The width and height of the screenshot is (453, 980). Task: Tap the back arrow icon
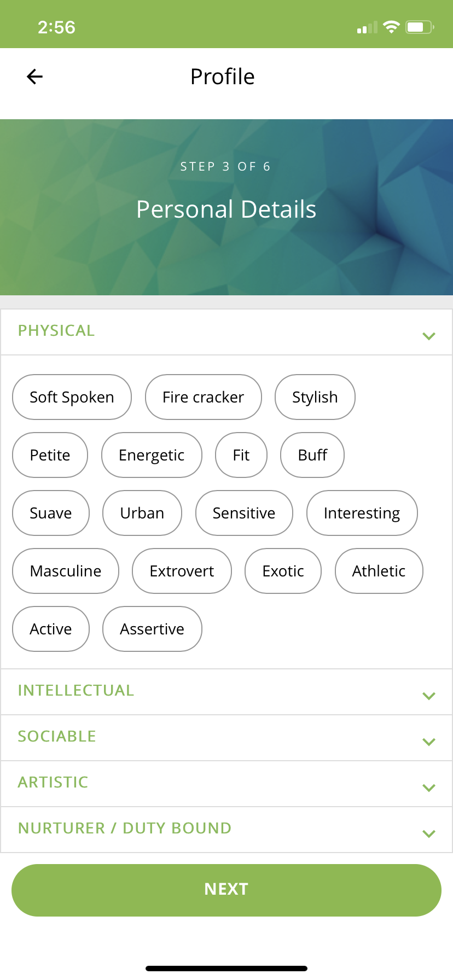point(34,77)
